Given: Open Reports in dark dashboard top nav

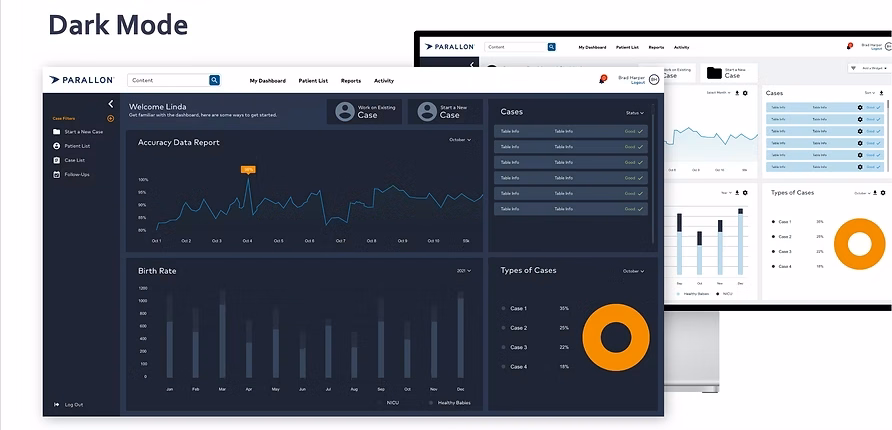Looking at the screenshot, I should tap(350, 81).
